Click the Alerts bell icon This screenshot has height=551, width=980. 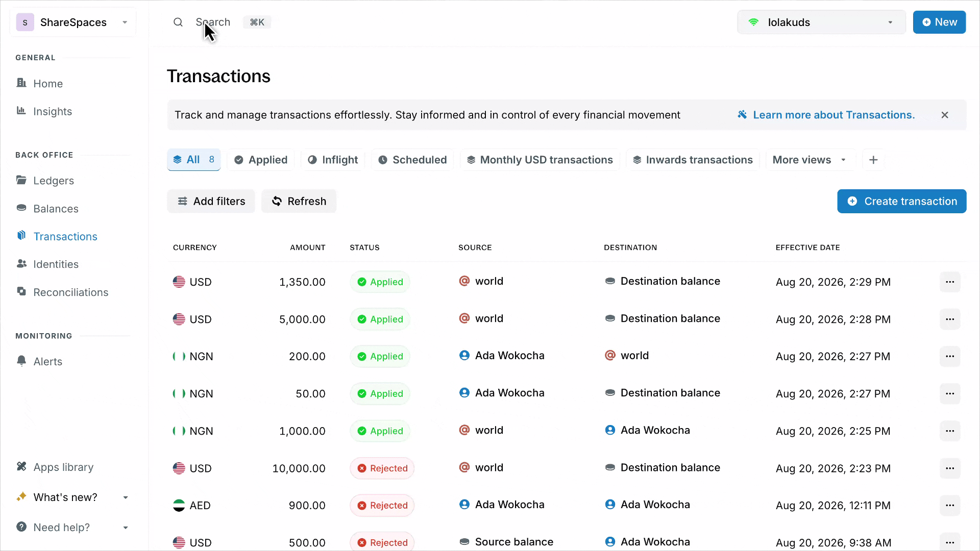point(21,361)
